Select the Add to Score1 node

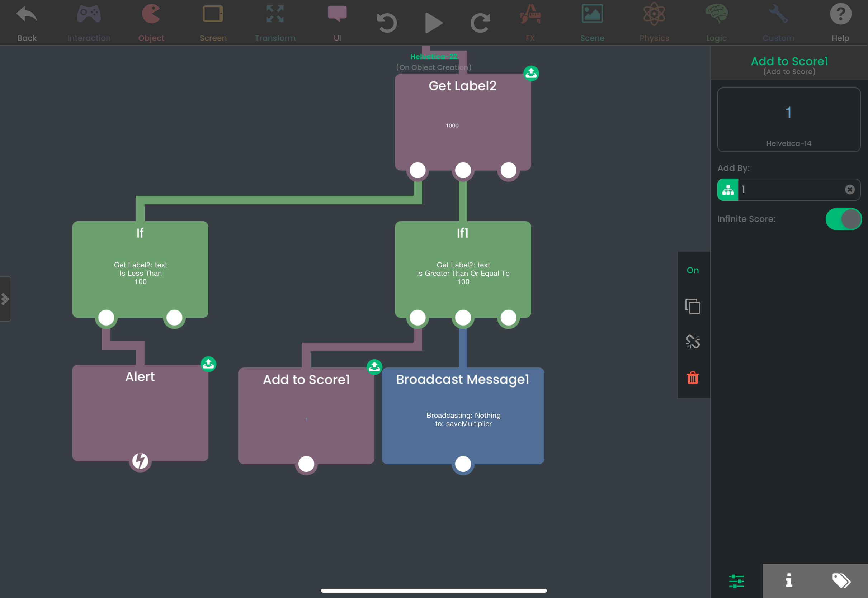click(306, 416)
